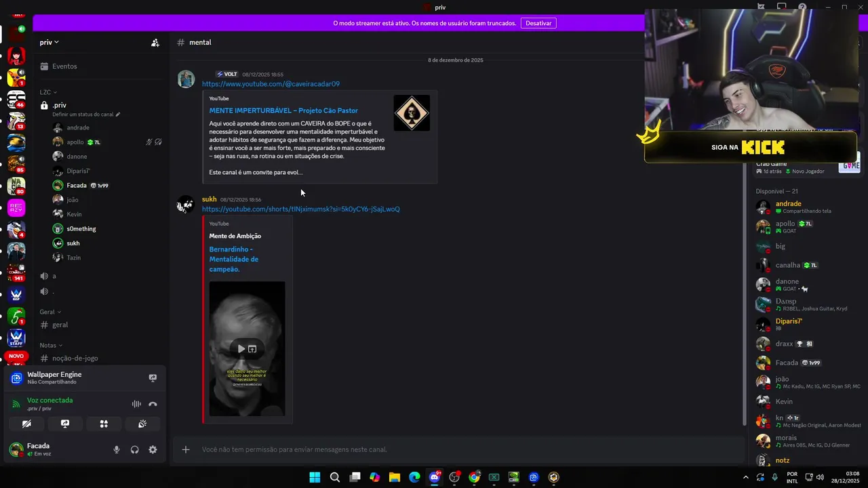Open the video in external player icon

coord(252,349)
